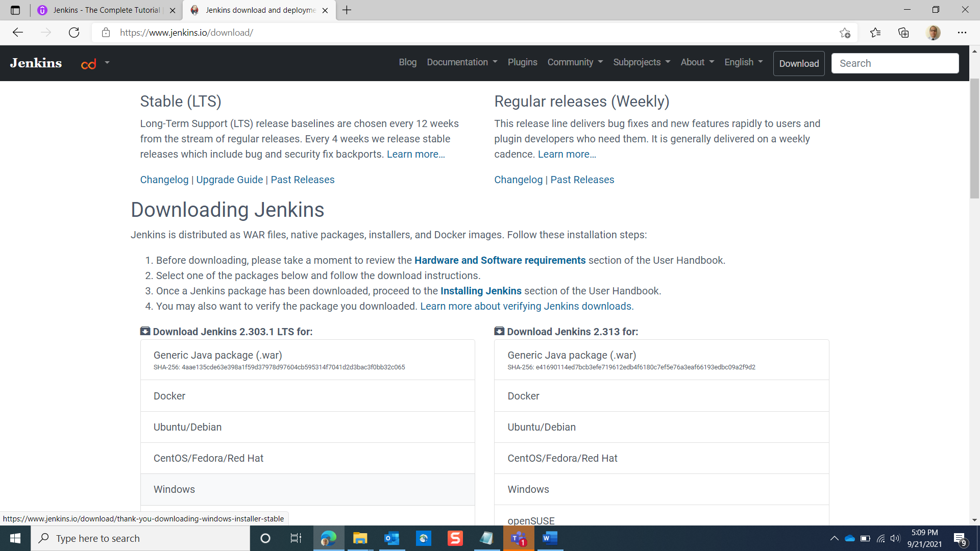
Task: Switch to the Jenkins Complete Tutorial tab
Action: coord(106,10)
